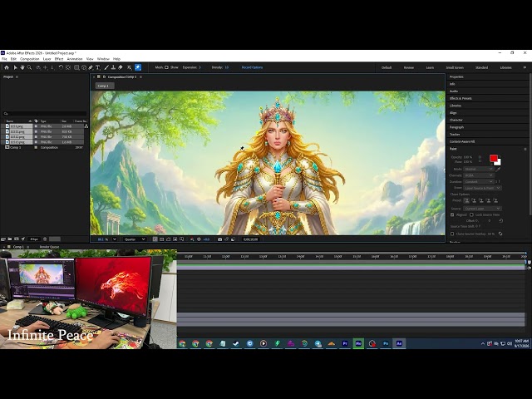Expand the workspace overflow chevron
This screenshot has width=532, height=399.
pos(525,67)
